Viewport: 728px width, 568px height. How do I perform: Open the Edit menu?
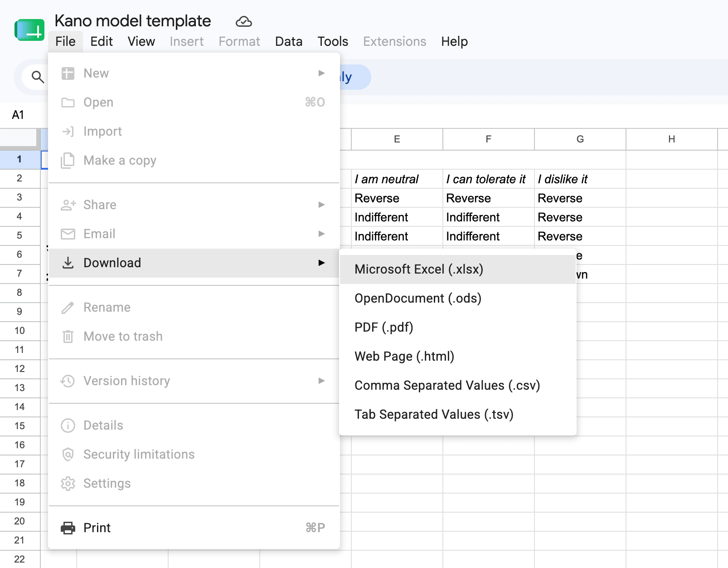[x=102, y=42]
